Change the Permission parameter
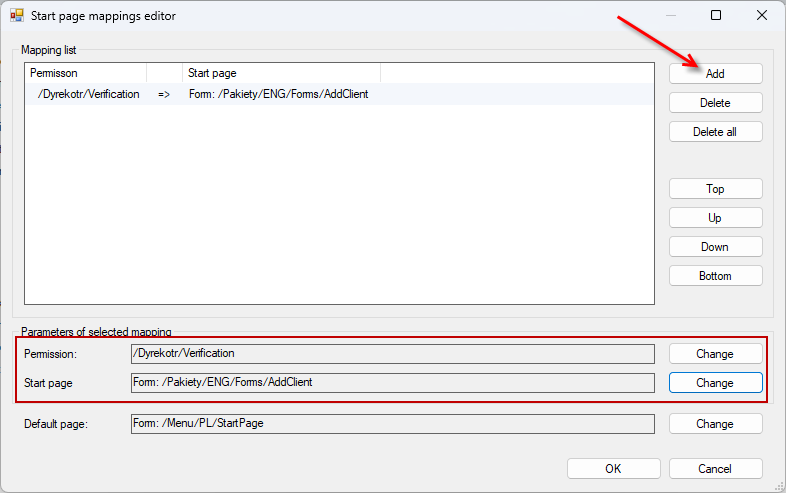Image resolution: width=786 pixels, height=493 pixels. (x=715, y=354)
